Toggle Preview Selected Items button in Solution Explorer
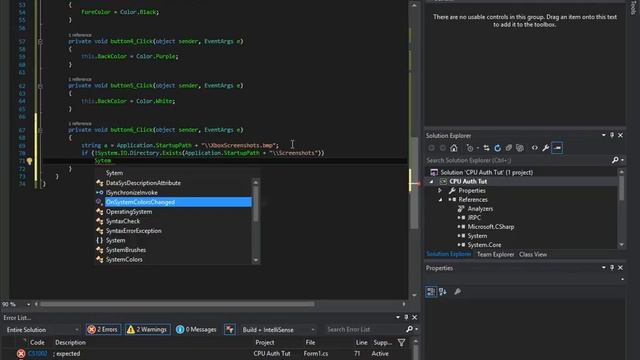640x360 pixels. point(557,148)
